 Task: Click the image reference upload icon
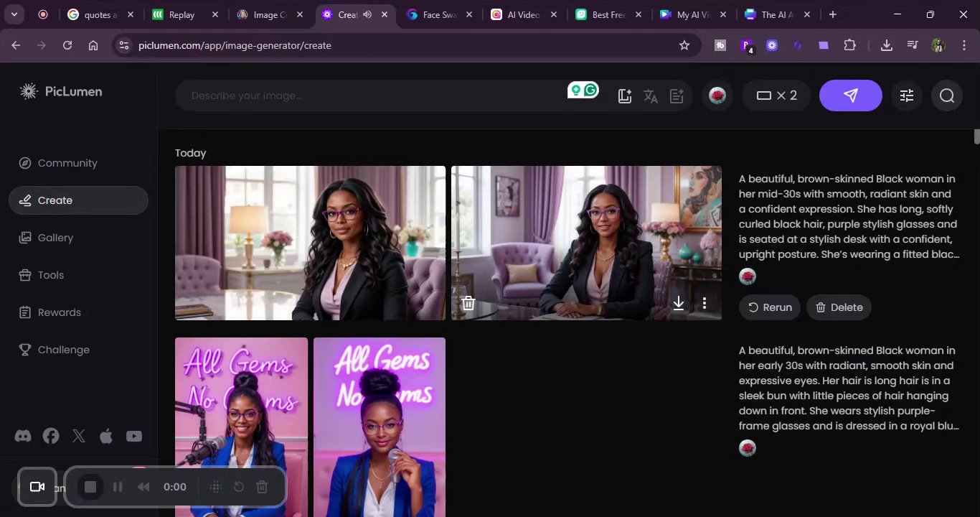(x=625, y=96)
